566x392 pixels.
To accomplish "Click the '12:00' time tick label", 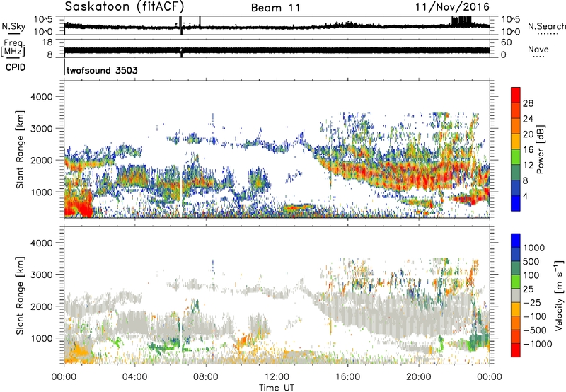I will click(277, 377).
